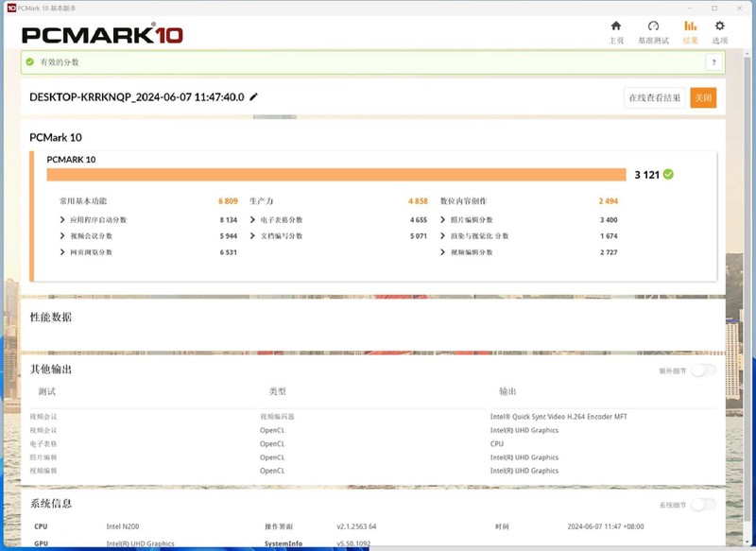Screen dimensions: 756x551
Task: Click the pencil icon to rename result
Action: [x=253, y=97]
